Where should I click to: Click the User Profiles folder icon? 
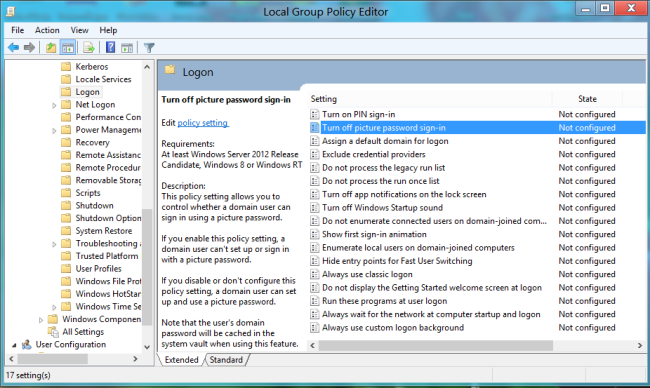tap(66, 269)
